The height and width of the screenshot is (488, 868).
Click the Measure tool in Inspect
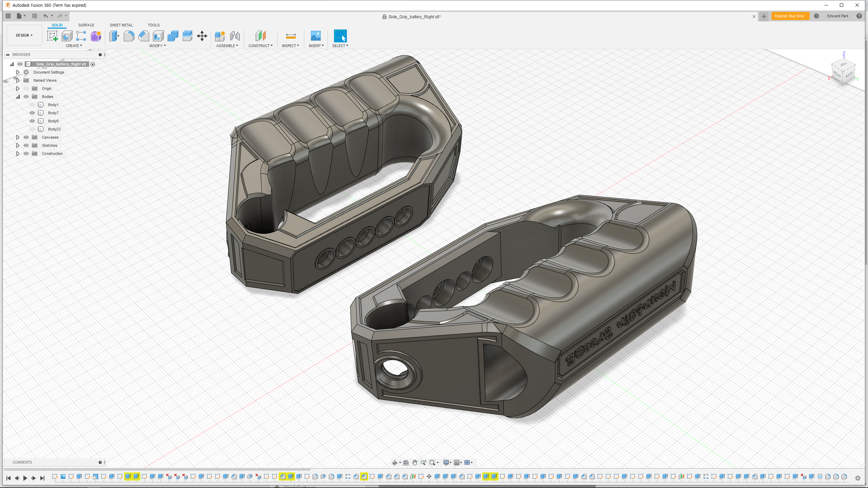tap(291, 36)
